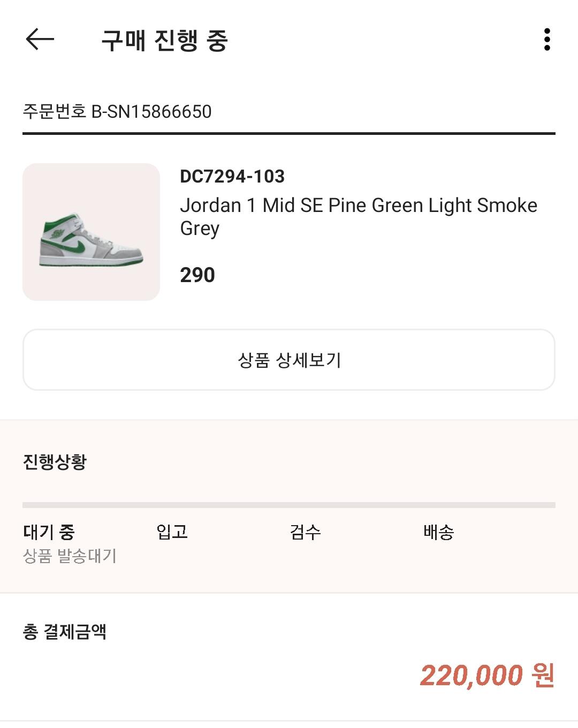The image size is (578, 728).
Task: Select the 배송 progress step
Action: pos(438,532)
